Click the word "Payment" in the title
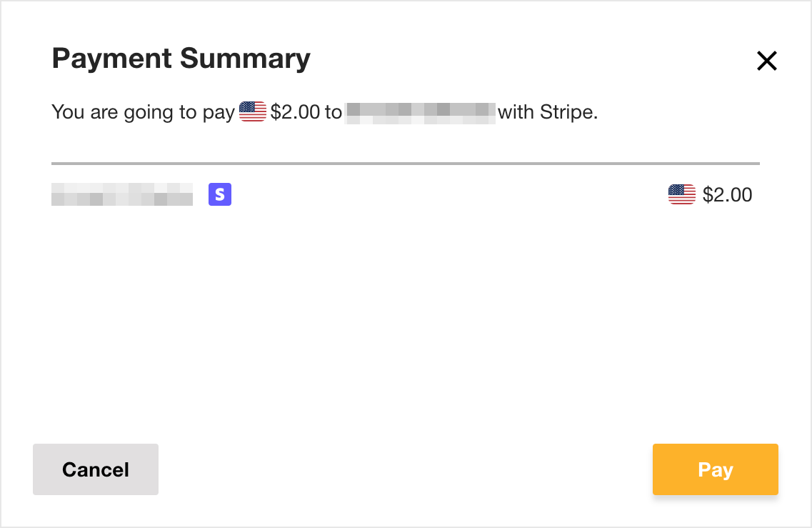Viewport: 812px width, 528px height. point(112,58)
